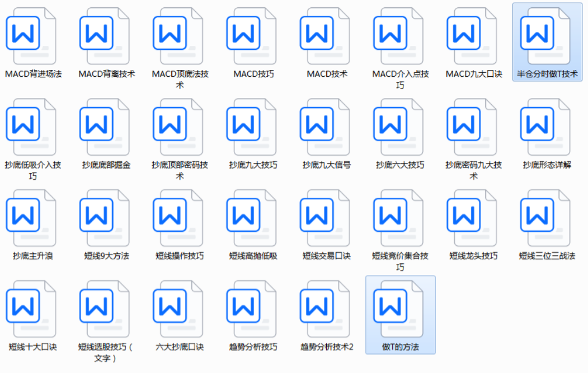Click the 短线三位三战法 file name
Image resolution: width=588 pixels, height=373 pixels.
[547, 256]
